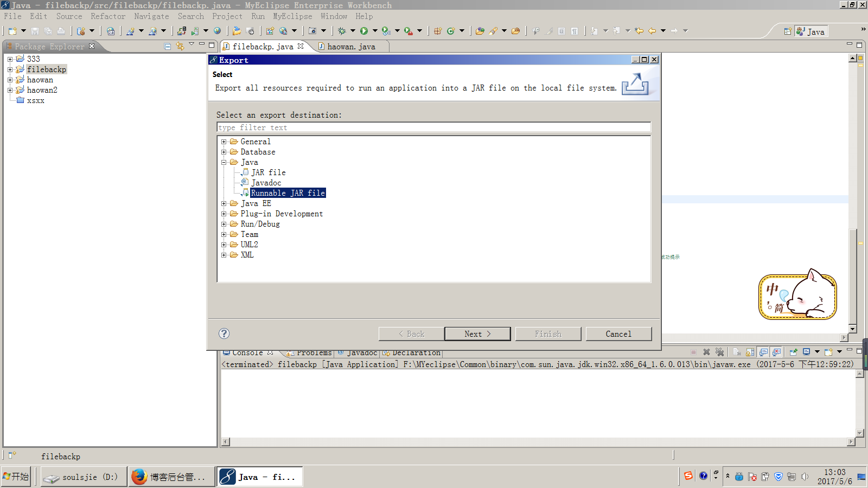
Task: Click the soulsjie (D:) taskbar button
Action: tap(84, 477)
